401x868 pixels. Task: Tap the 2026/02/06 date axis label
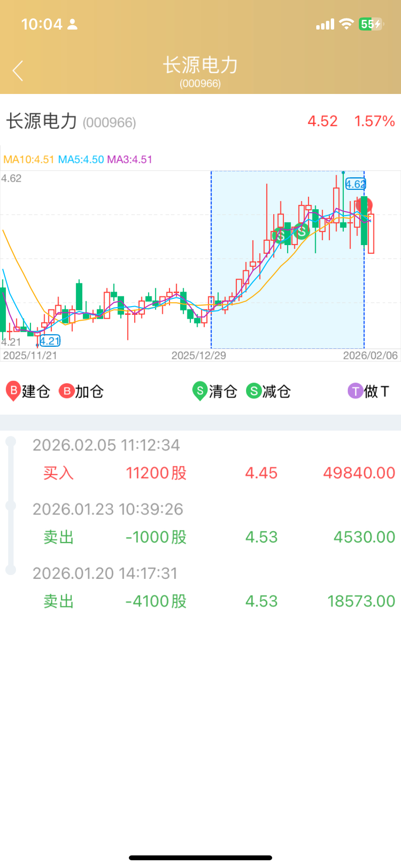tap(370, 356)
